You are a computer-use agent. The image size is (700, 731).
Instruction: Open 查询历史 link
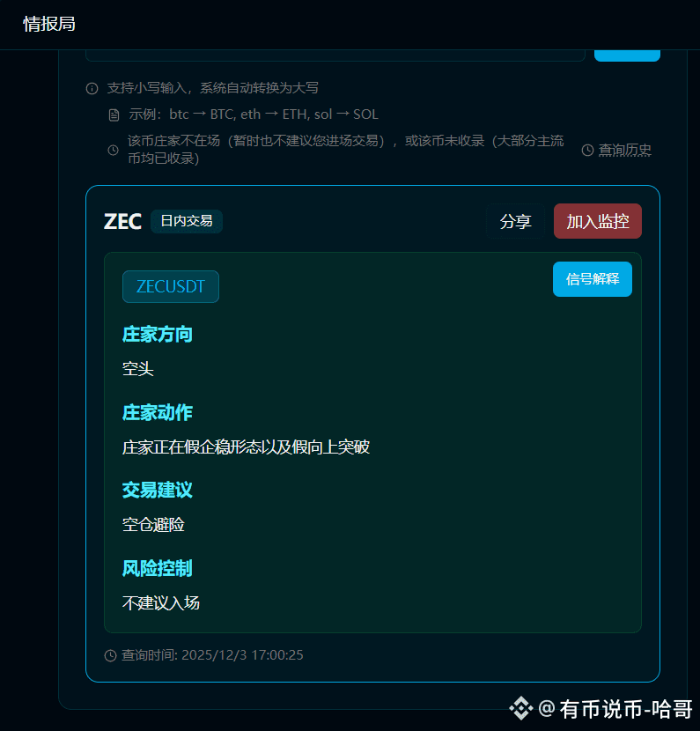[624, 150]
